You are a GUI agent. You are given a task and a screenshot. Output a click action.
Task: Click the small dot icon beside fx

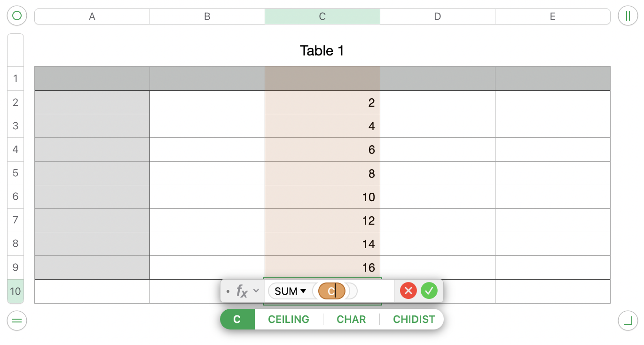[x=228, y=291]
